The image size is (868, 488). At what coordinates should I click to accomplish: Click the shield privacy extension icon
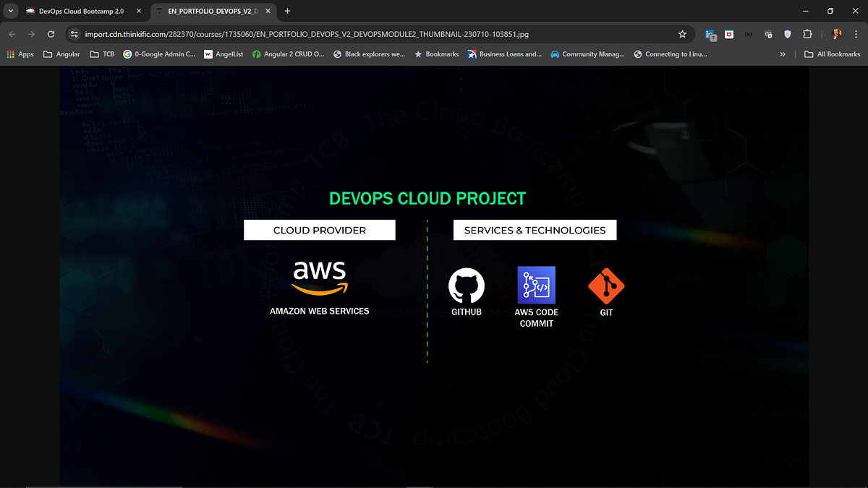[x=787, y=34]
